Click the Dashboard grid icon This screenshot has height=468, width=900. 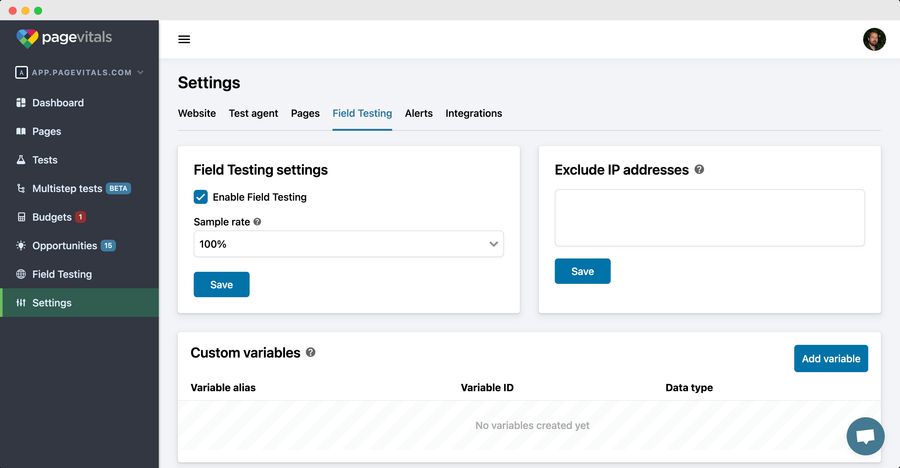click(21, 103)
